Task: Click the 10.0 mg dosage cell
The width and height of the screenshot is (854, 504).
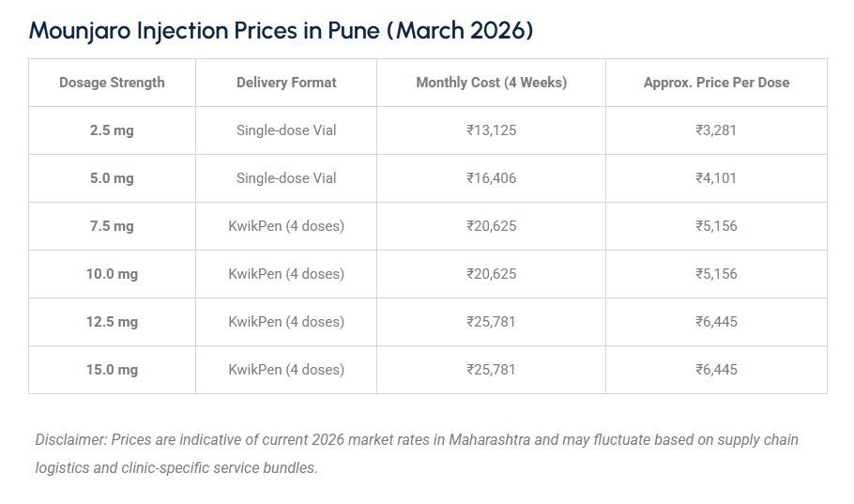Action: (x=112, y=274)
